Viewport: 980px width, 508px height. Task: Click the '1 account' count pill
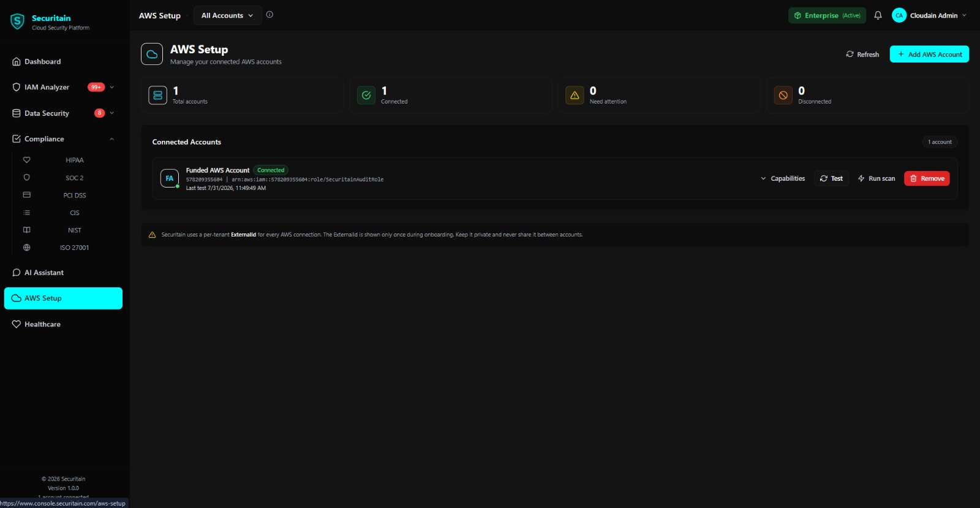coord(940,142)
